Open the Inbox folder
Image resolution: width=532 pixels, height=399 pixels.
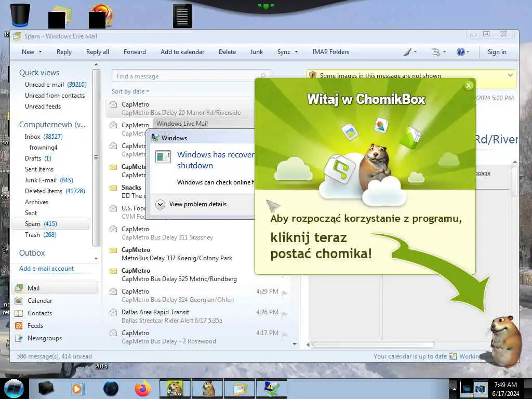point(44,137)
